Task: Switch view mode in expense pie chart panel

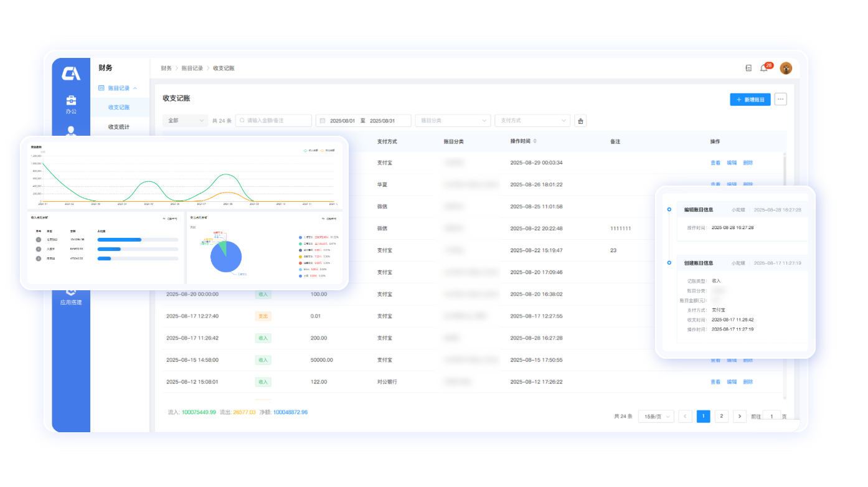Action: tap(329, 219)
